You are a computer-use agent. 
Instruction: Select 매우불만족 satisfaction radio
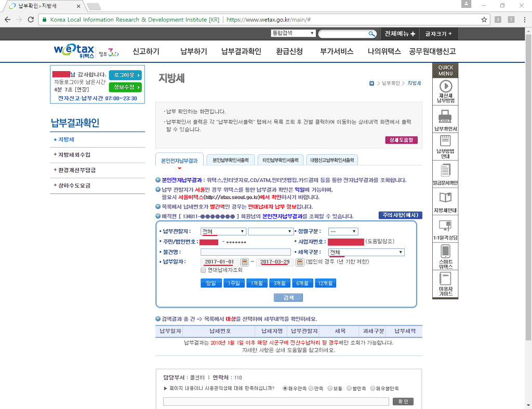click(373, 388)
